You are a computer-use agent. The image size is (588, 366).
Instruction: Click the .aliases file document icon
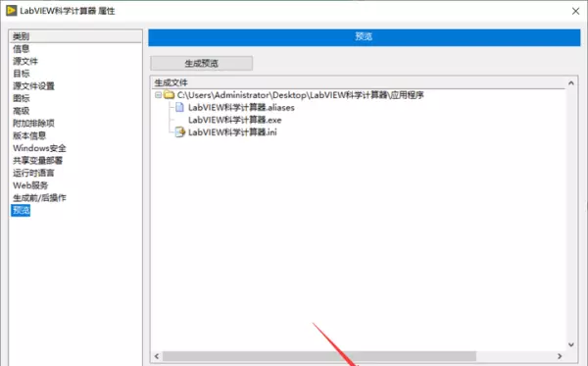coord(179,107)
